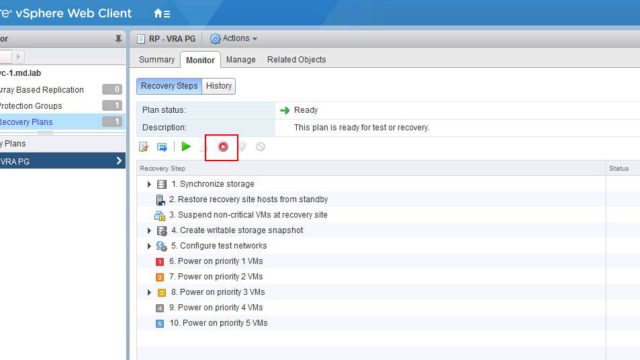640x360 pixels.
Task: Click the Recovery Step column header
Action: point(371,169)
